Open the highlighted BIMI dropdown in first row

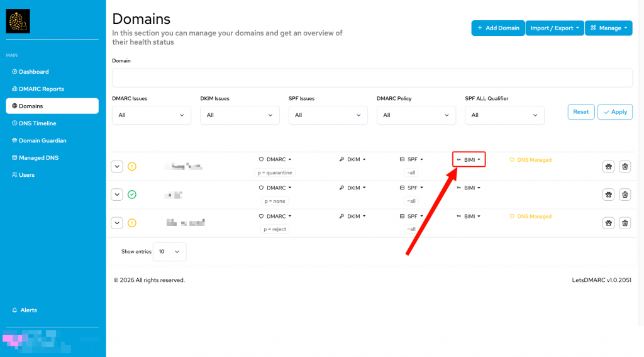[469, 159]
